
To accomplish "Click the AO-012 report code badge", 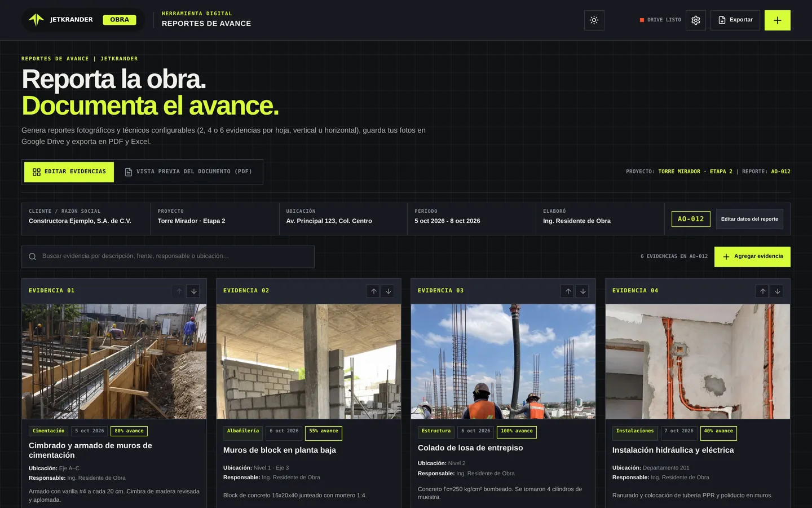I will (x=691, y=219).
